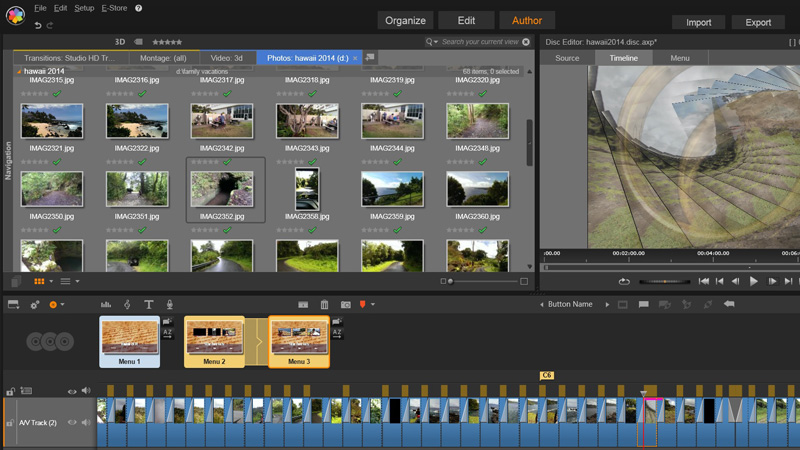Open the red marker dropdown arrow
Screen dimensions: 800x450
pyautogui.click(x=372, y=304)
